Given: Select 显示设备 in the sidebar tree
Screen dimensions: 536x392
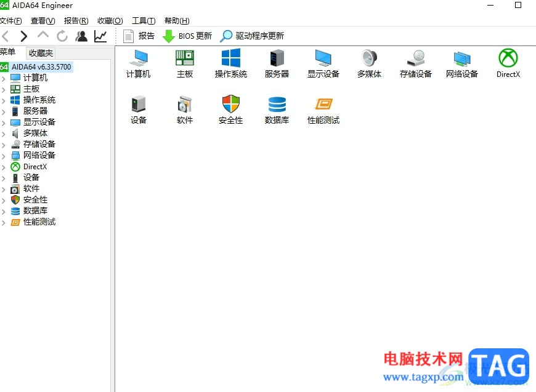Looking at the screenshot, I should pos(39,122).
